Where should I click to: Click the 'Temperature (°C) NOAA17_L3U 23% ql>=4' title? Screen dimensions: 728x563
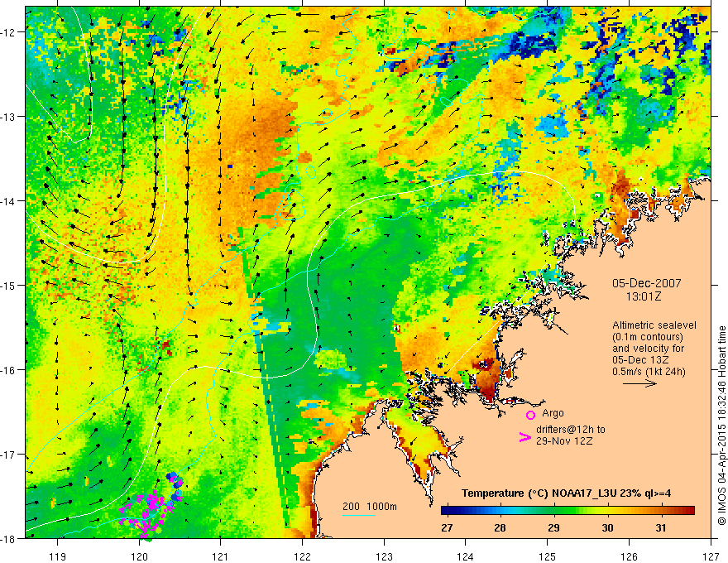click(x=566, y=493)
